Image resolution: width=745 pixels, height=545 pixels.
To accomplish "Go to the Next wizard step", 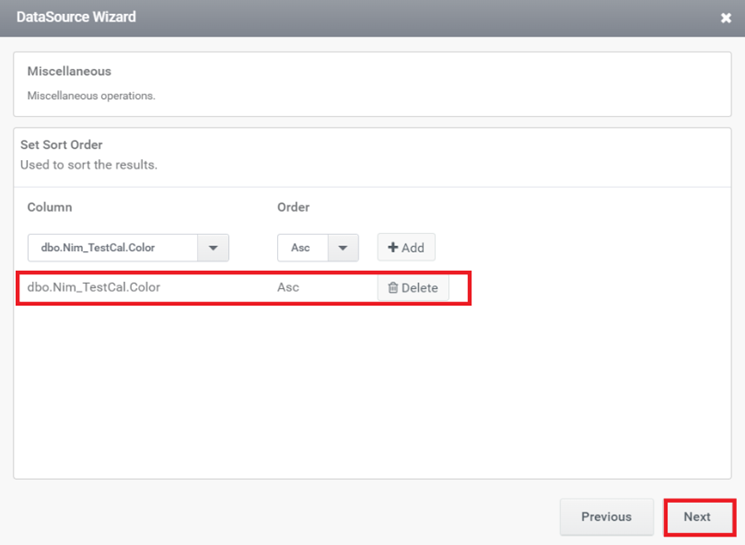I will [699, 517].
